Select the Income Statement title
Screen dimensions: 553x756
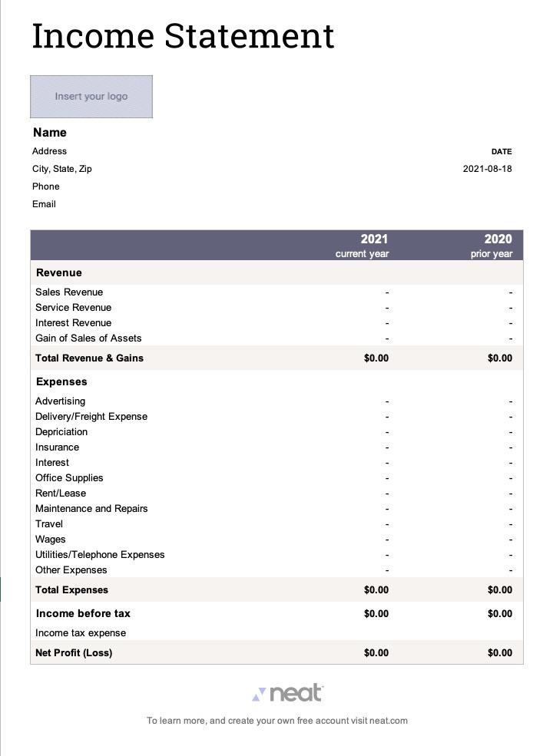183,36
